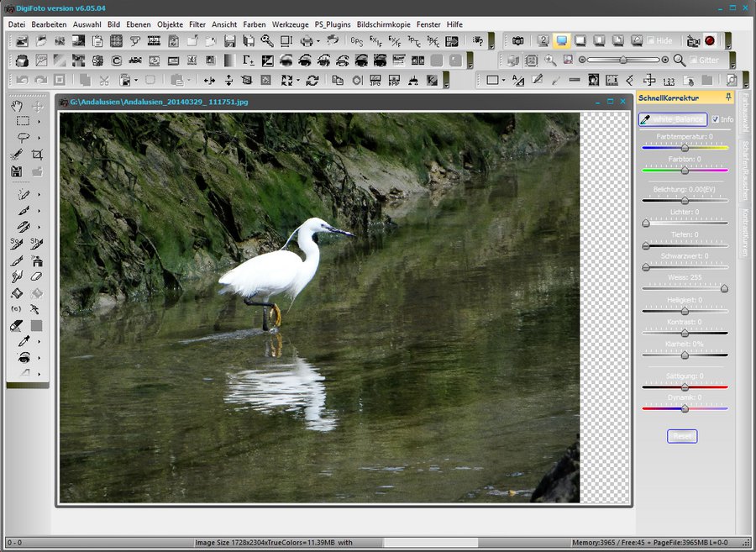Viewport: 756px width, 552px height.
Task: Select the Crop tool
Action: point(37,155)
